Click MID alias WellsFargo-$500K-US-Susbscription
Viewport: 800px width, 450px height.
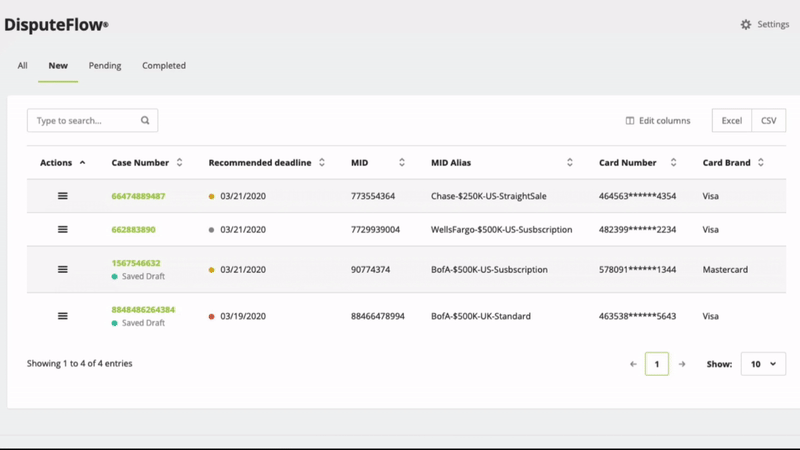tap(502, 230)
